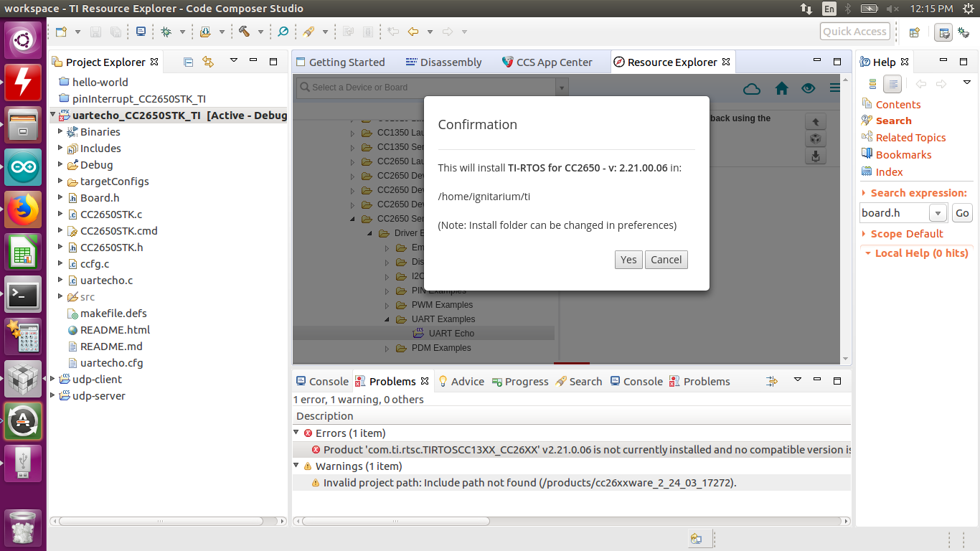Viewport: 980px width, 551px height.
Task: Expand the Includes folder node
Action: pyautogui.click(x=60, y=149)
